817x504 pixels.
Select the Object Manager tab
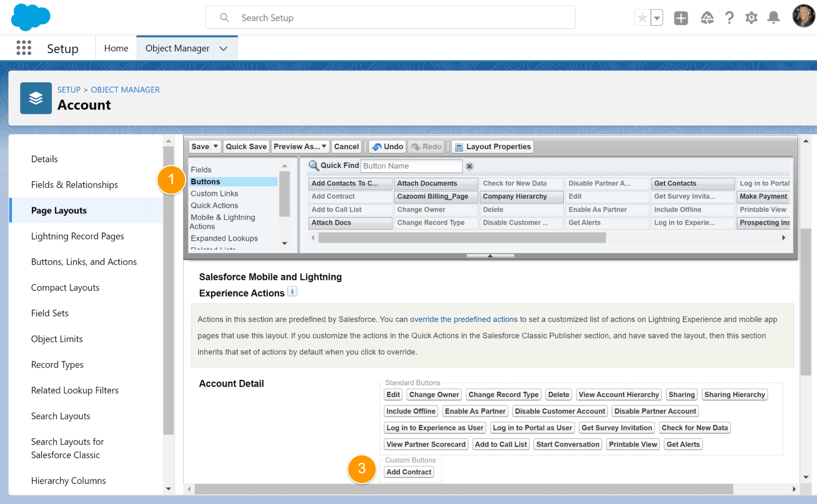pyautogui.click(x=177, y=48)
